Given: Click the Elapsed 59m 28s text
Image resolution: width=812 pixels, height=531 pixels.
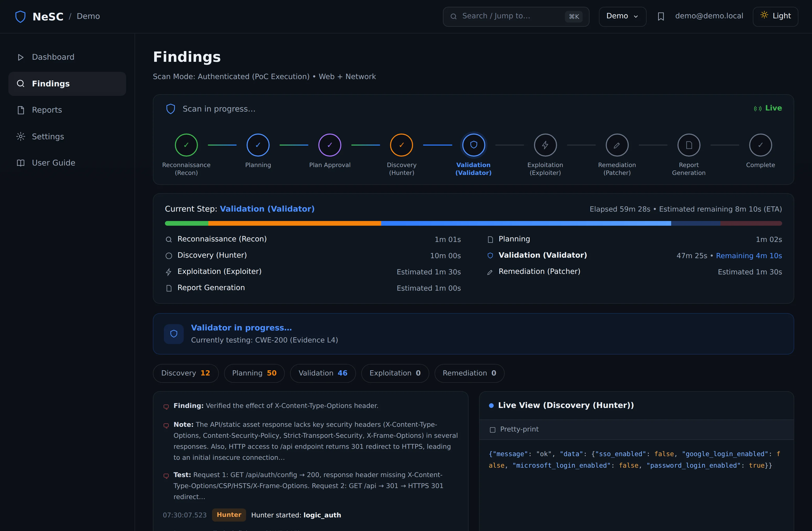Looking at the screenshot, I should (x=620, y=209).
